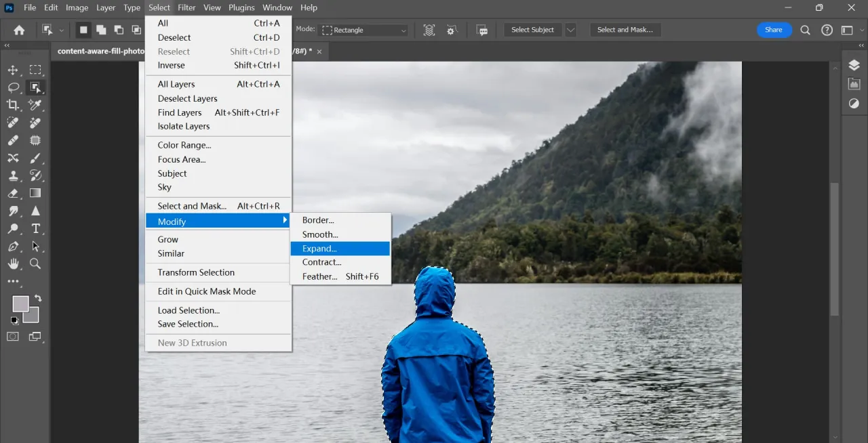Open the Layers panel icon
The image size is (868, 443).
click(x=854, y=64)
